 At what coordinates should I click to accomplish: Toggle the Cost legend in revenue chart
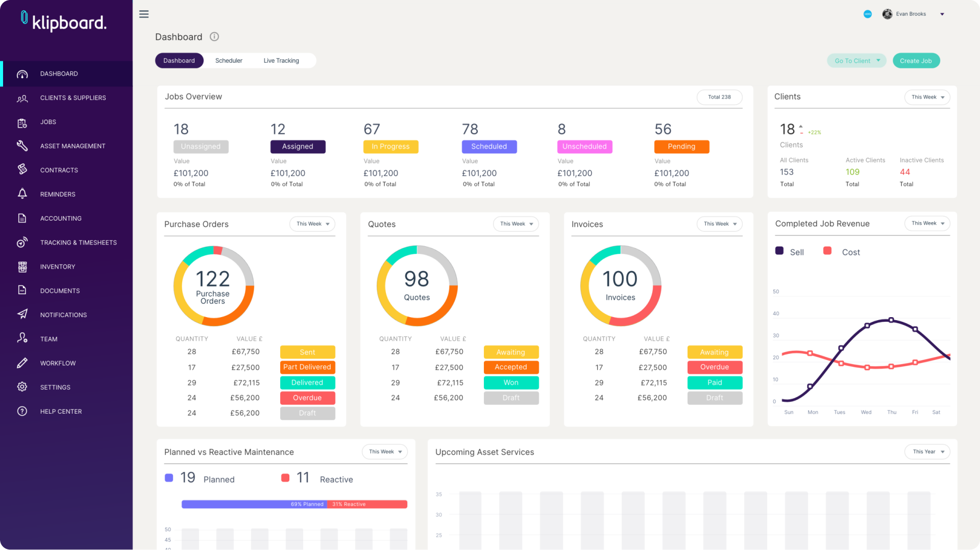pos(827,251)
